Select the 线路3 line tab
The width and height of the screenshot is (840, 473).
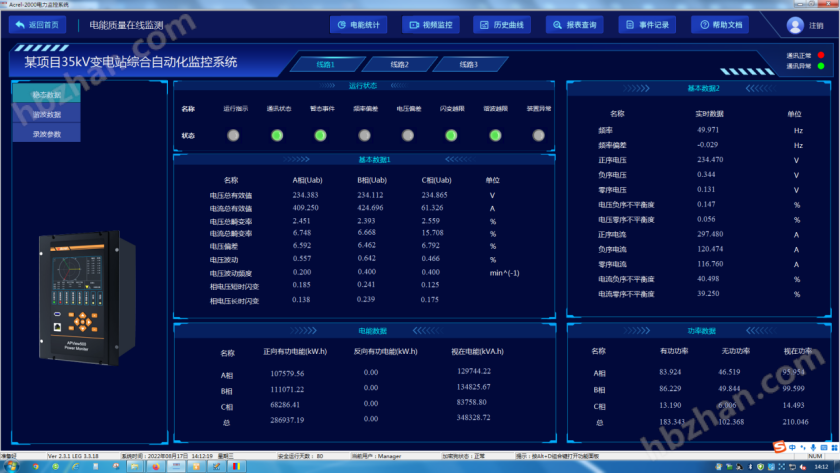coord(468,65)
